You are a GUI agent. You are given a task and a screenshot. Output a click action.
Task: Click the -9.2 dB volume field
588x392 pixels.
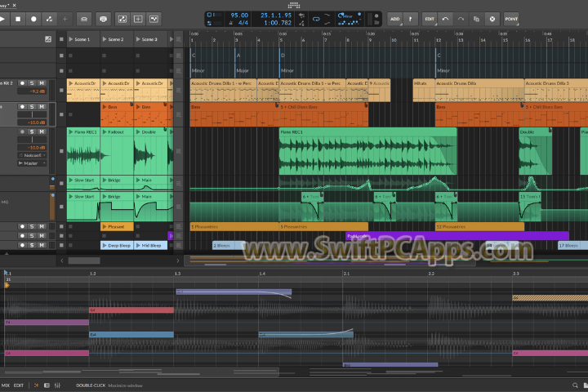tap(32, 91)
